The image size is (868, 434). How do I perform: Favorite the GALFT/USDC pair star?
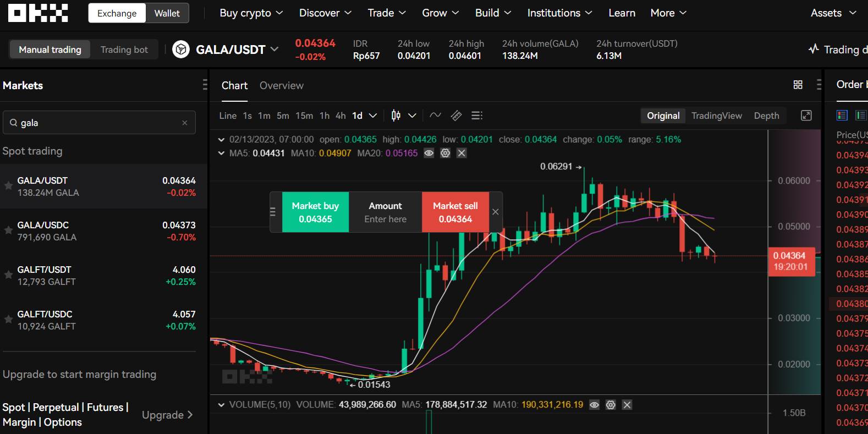[x=8, y=320]
